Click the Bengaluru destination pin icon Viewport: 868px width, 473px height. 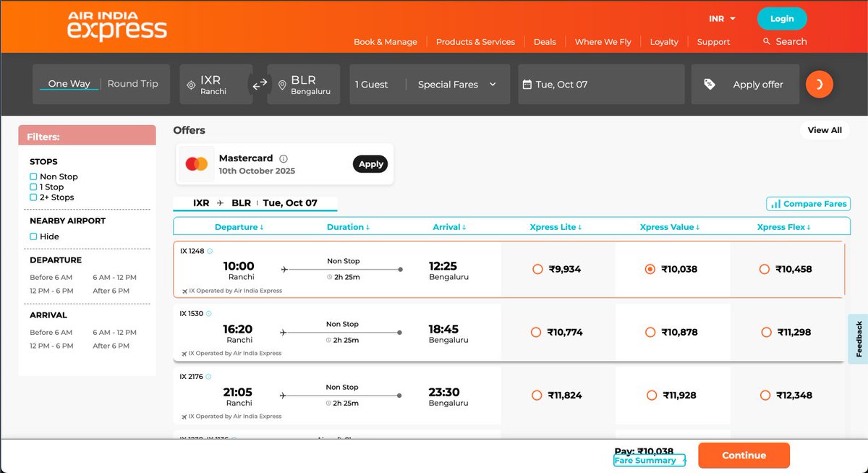[x=282, y=85]
